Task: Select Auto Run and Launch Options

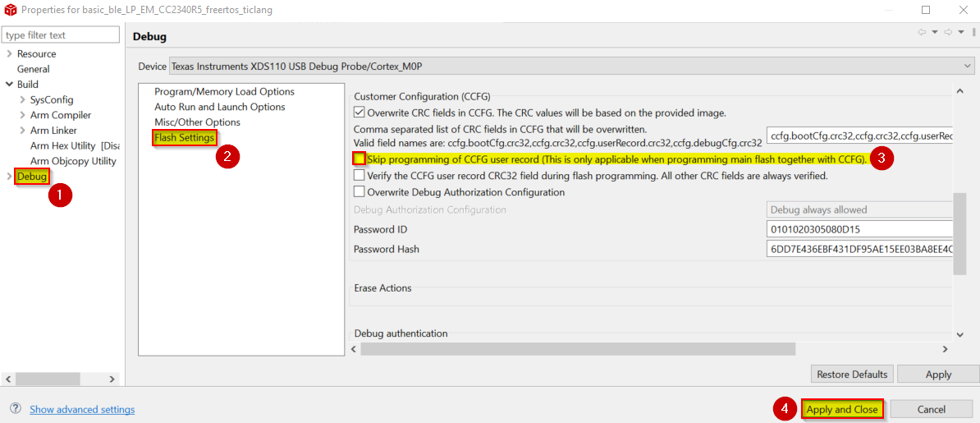Action: click(220, 107)
